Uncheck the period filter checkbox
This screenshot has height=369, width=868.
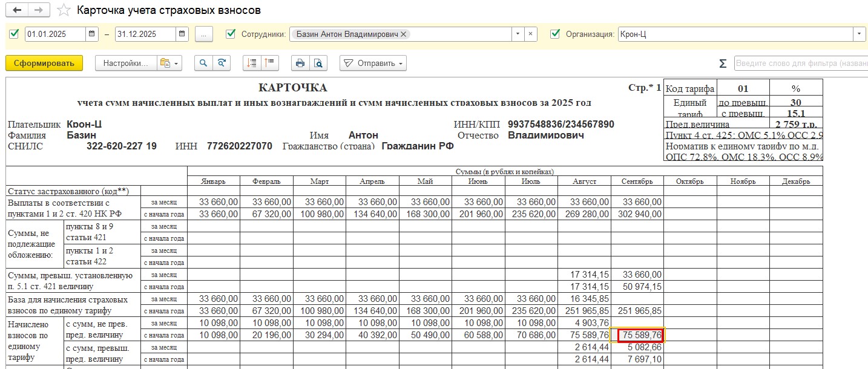click(15, 34)
